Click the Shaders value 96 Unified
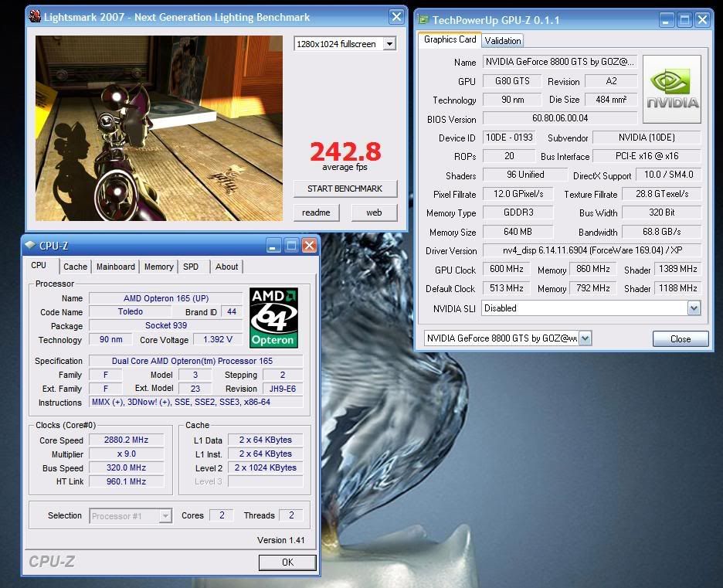The height and width of the screenshot is (588, 723). point(525,175)
